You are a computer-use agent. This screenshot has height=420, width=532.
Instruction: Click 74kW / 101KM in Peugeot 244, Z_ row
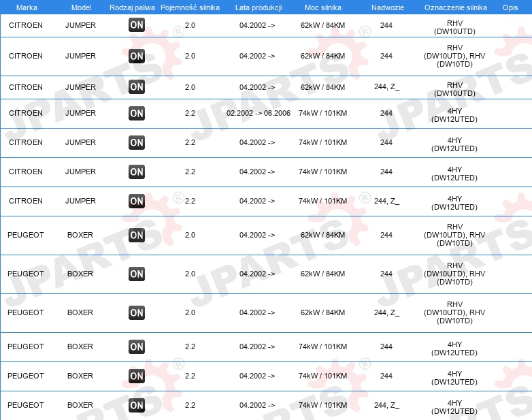click(322, 406)
